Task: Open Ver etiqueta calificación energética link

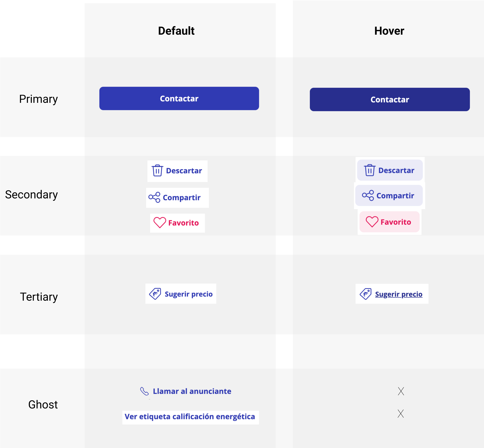Action: 190,417
